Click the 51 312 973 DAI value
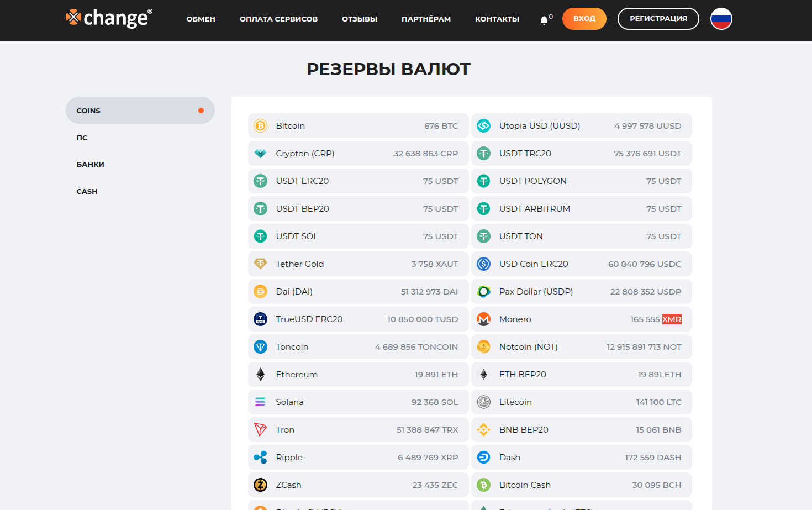The width and height of the screenshot is (812, 510). click(430, 292)
